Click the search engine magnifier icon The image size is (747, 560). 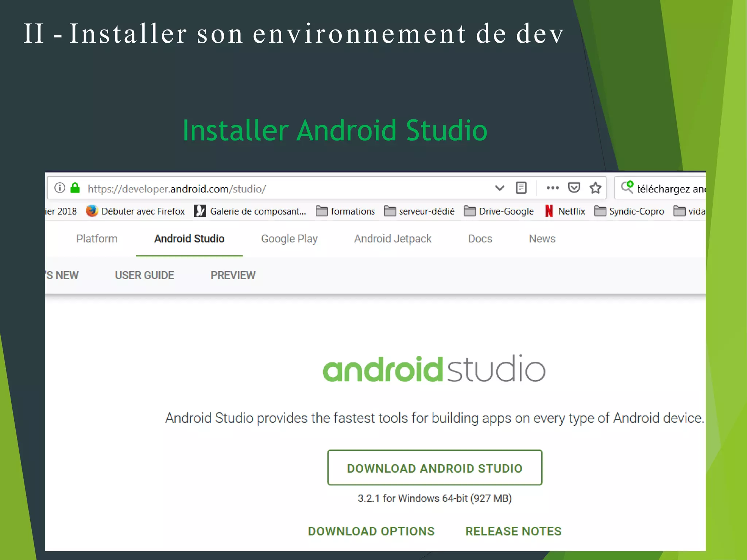tap(627, 187)
